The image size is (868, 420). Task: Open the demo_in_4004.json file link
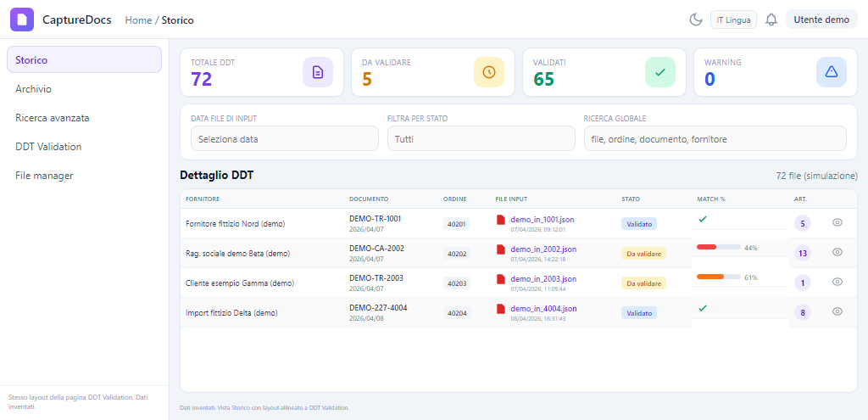click(543, 309)
